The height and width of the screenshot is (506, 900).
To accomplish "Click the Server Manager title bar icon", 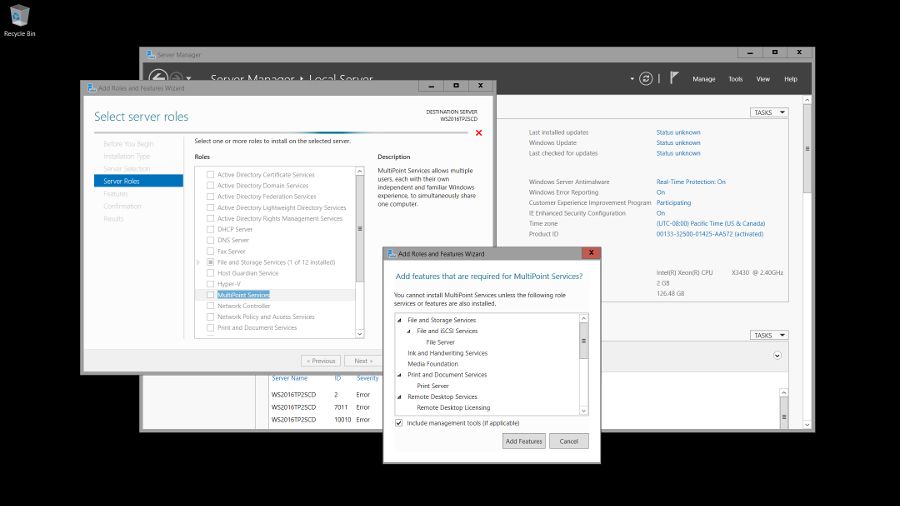I will (150, 55).
